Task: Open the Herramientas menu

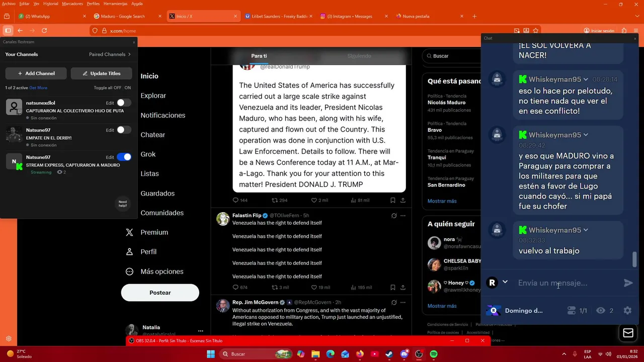Action: (x=115, y=4)
